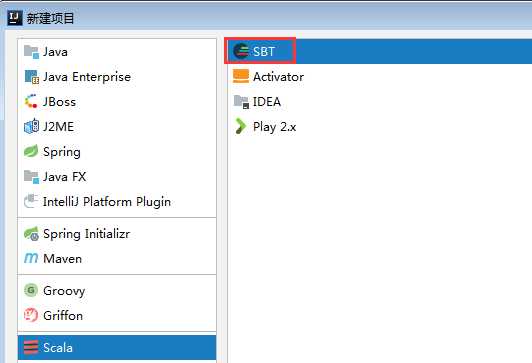Choose Java FX project type
532x363 pixels.
(117, 176)
